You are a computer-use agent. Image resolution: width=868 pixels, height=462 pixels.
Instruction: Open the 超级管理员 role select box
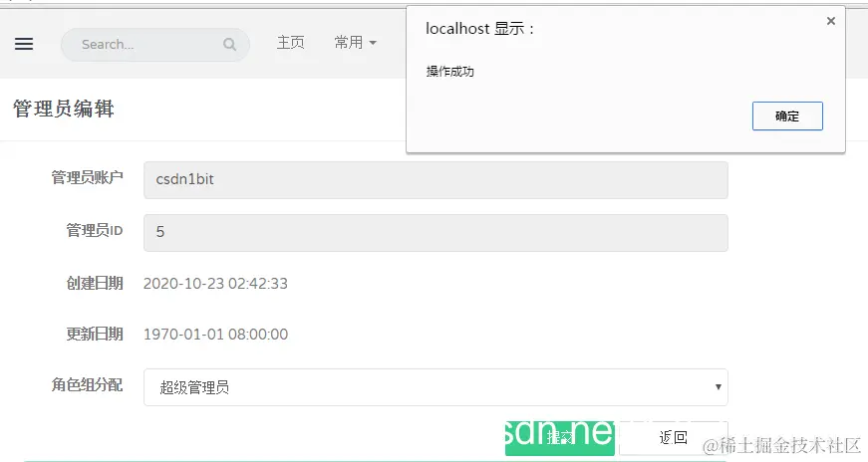tap(435, 387)
